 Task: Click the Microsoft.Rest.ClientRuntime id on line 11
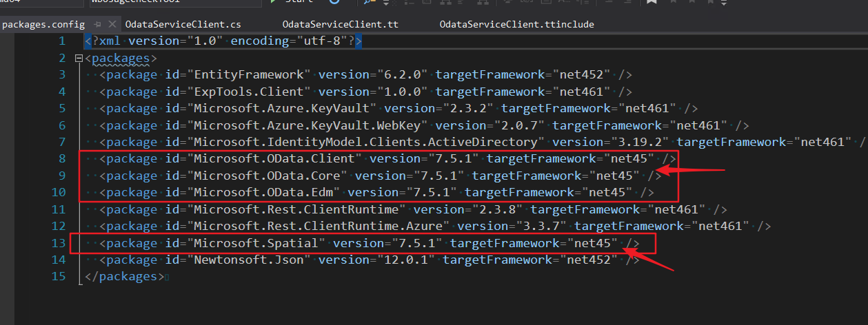pyautogui.click(x=296, y=209)
